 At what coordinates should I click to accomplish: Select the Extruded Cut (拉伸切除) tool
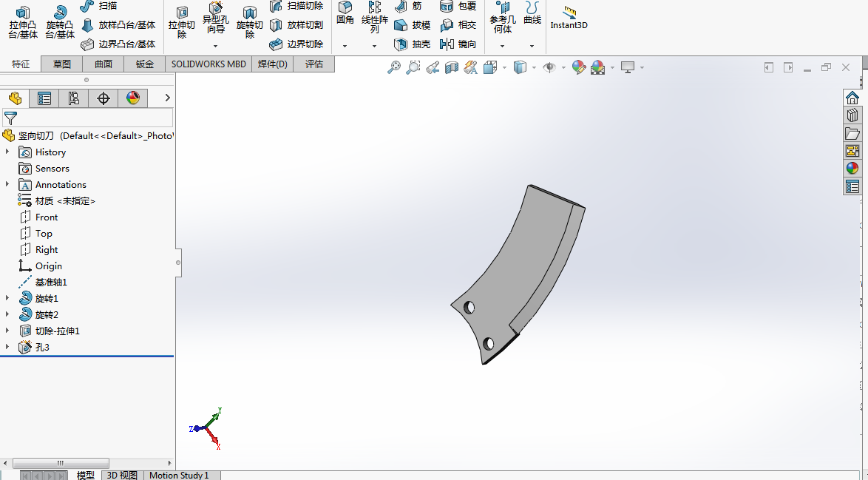click(182, 22)
